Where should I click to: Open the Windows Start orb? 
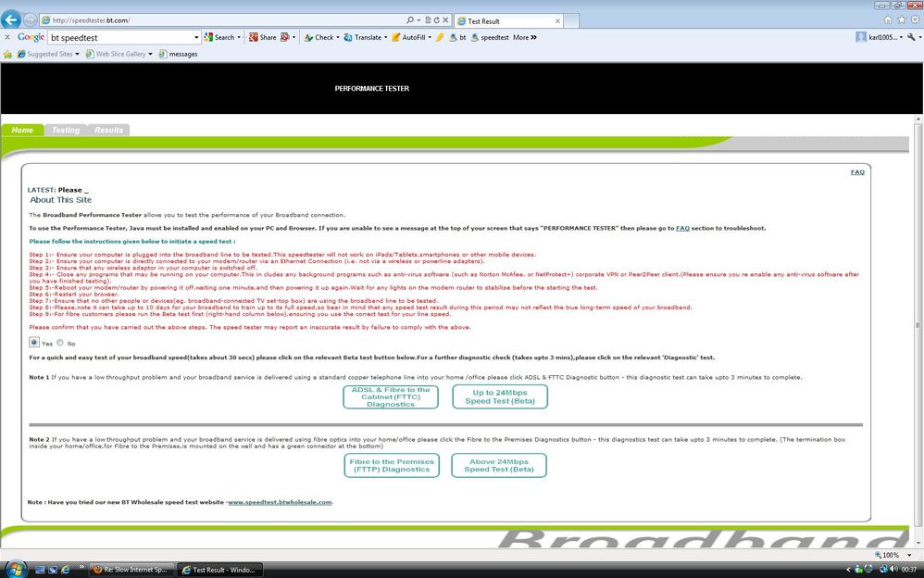pos(16,569)
